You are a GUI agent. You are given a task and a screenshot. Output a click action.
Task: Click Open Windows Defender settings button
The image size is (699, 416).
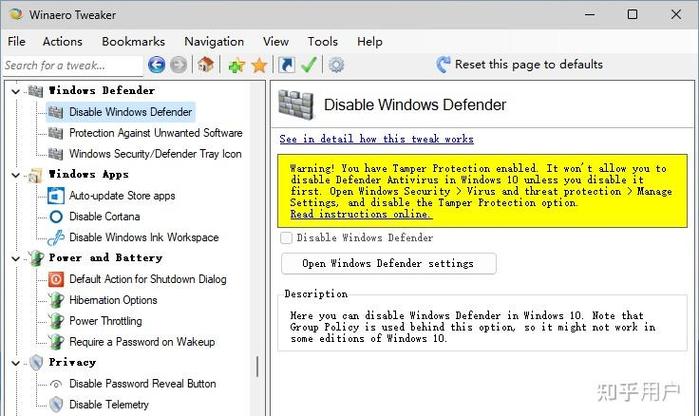pos(388,264)
